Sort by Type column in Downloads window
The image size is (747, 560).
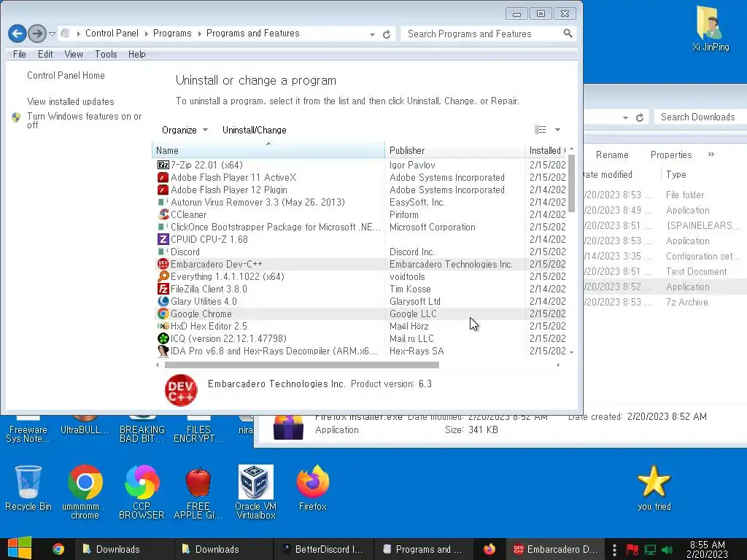coord(676,174)
